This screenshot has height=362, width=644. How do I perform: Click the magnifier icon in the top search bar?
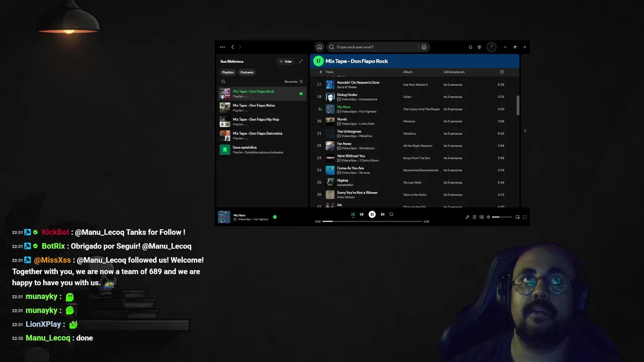332,47
